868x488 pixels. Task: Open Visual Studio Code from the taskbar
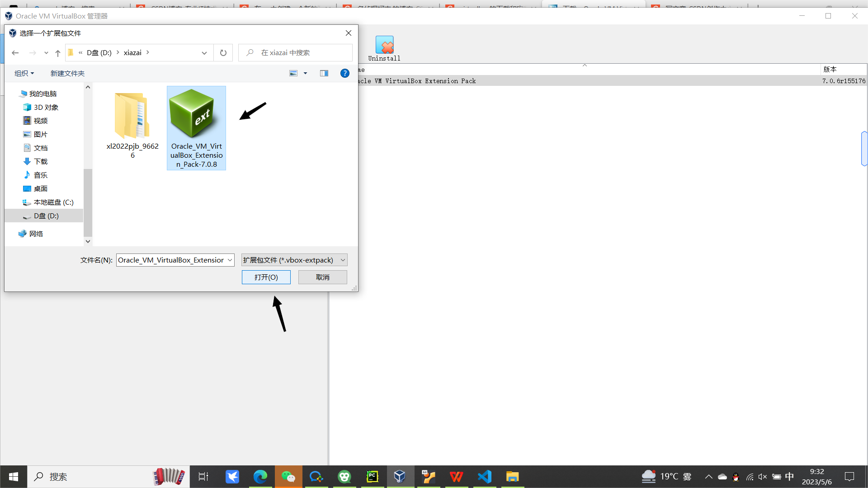click(x=485, y=477)
